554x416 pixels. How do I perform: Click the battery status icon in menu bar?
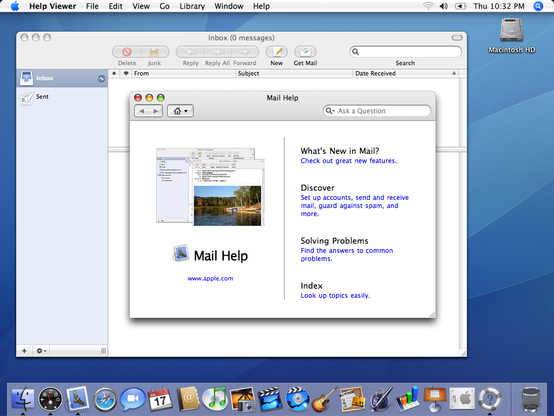(460, 6)
